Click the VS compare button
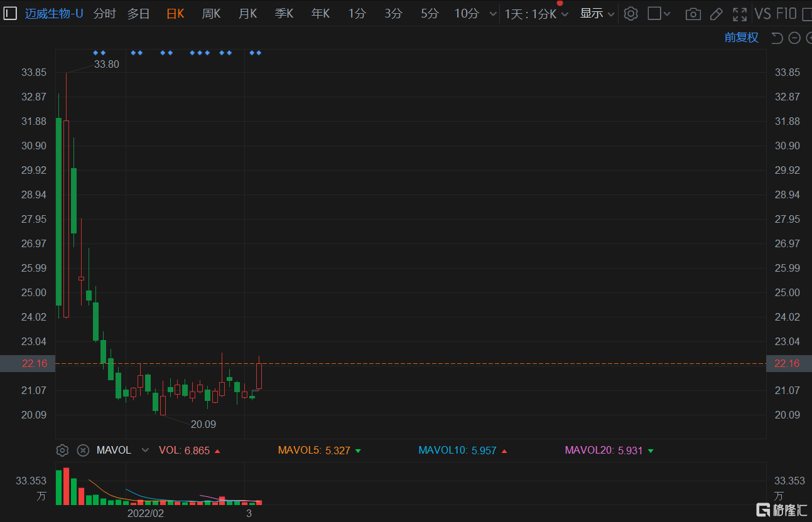The height and width of the screenshot is (522, 812). coord(763,14)
